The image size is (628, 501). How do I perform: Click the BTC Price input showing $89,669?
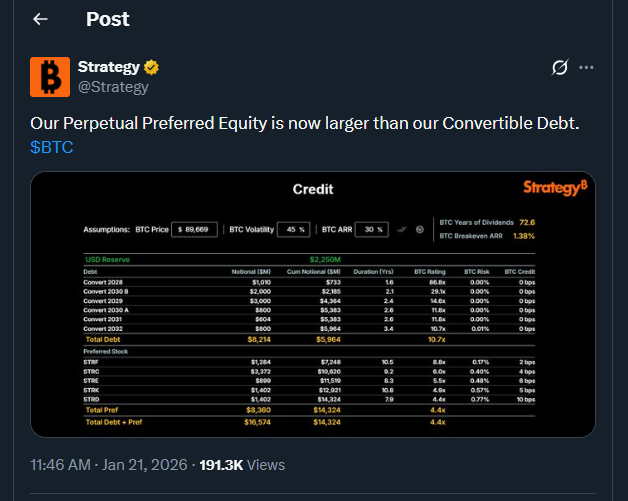click(194, 229)
